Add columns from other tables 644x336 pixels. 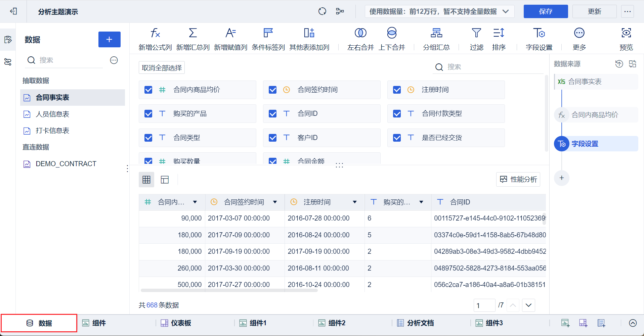[309, 39]
